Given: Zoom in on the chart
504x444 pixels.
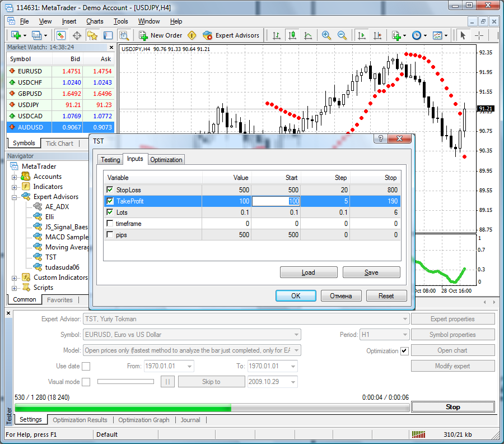Looking at the screenshot, I should [326, 35].
